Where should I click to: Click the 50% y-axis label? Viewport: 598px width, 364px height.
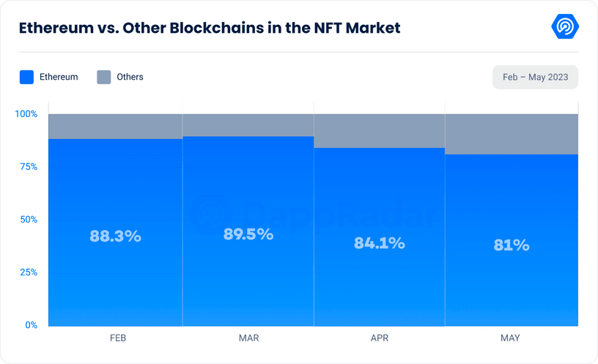tap(28, 220)
